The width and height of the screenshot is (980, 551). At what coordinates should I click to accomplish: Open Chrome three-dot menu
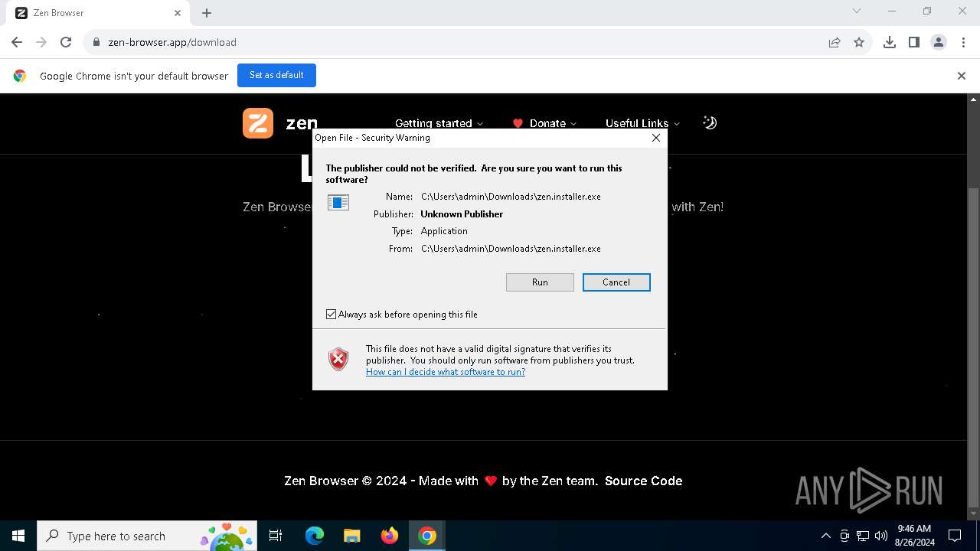962,42
